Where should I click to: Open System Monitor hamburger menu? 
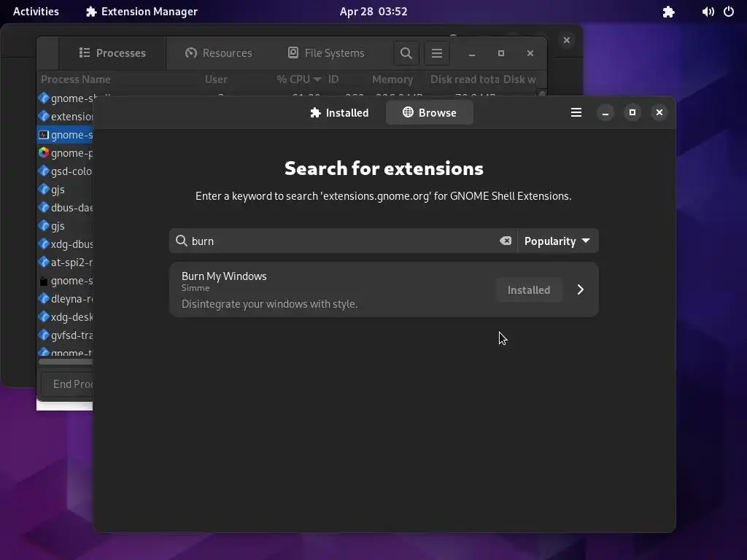(437, 52)
